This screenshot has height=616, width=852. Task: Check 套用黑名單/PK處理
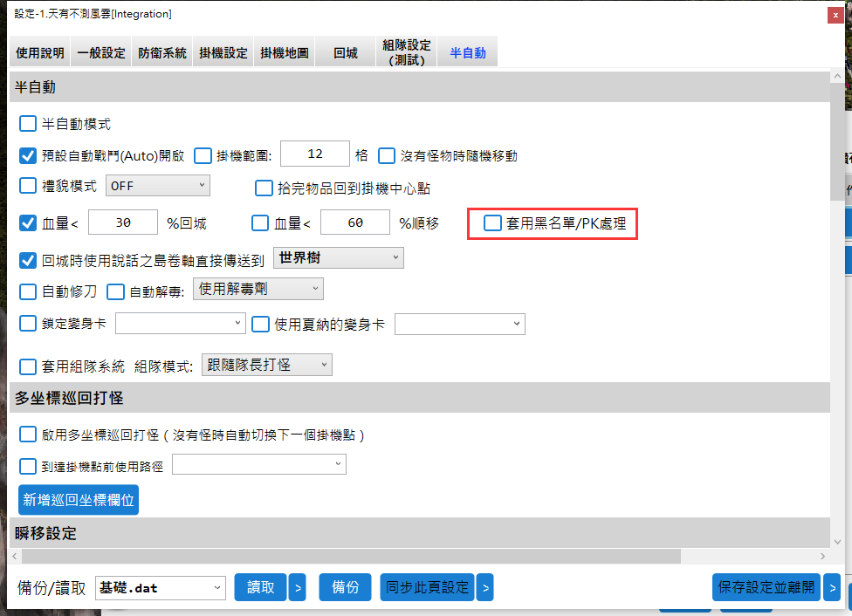coord(492,222)
